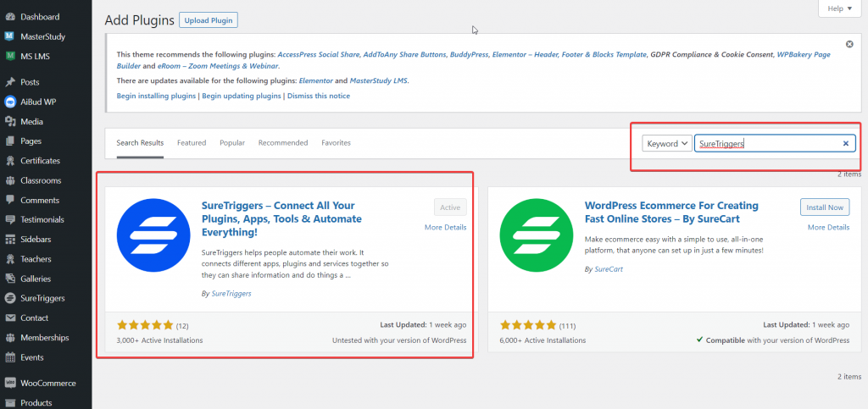Screen dimensions: 868x409
Task: Click the Posts pin icon
Action: click(10, 82)
